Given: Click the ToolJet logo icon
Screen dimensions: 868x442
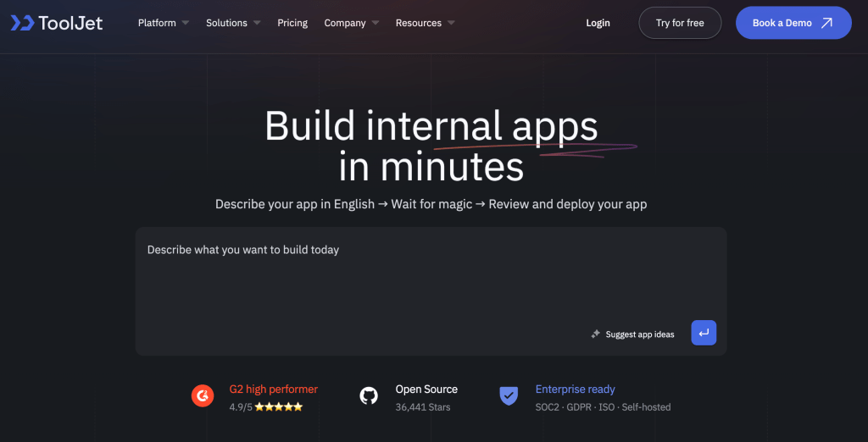Looking at the screenshot, I should [22, 23].
